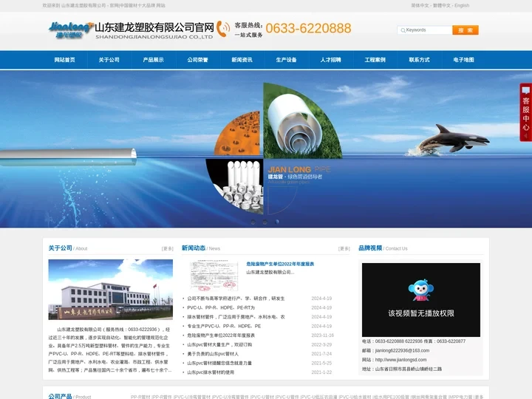Click the orange telephone hotline icon
Viewport: 532px width, 399px height.
[222, 29]
